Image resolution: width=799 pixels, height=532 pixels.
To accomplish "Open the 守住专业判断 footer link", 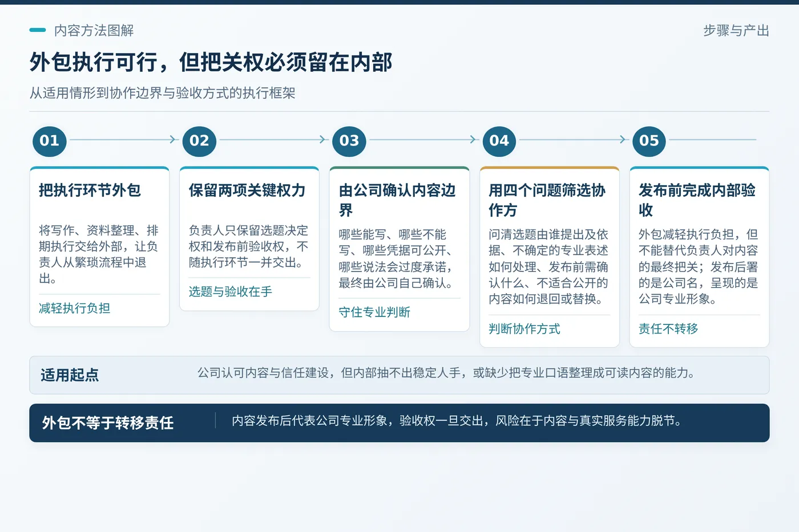I will [374, 312].
